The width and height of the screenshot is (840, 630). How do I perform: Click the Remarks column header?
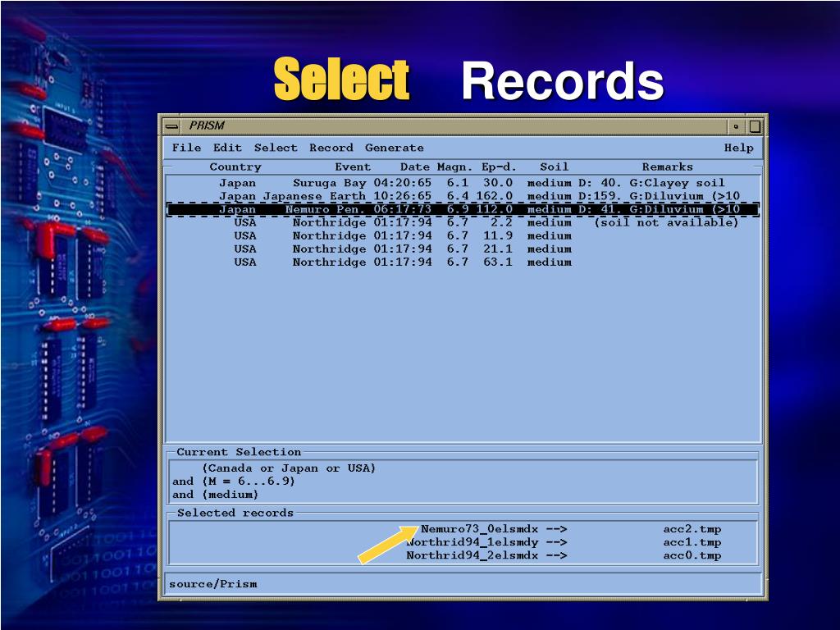click(668, 167)
